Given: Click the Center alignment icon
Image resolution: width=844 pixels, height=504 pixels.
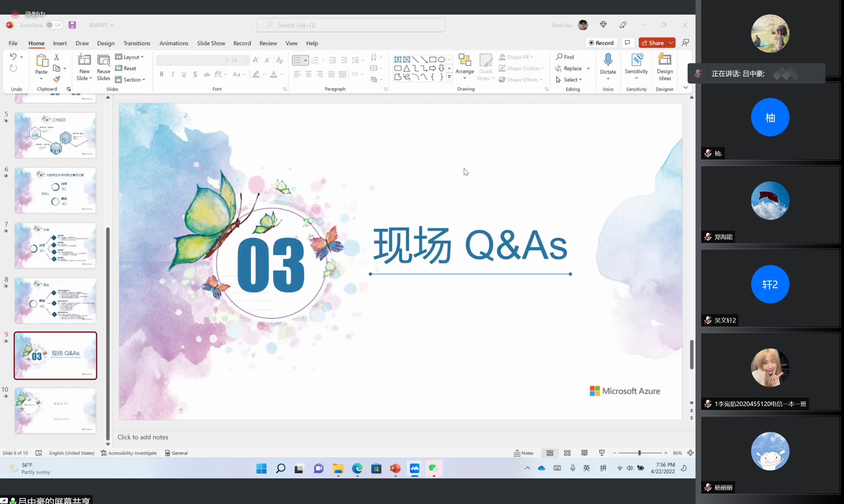Looking at the screenshot, I should [309, 74].
